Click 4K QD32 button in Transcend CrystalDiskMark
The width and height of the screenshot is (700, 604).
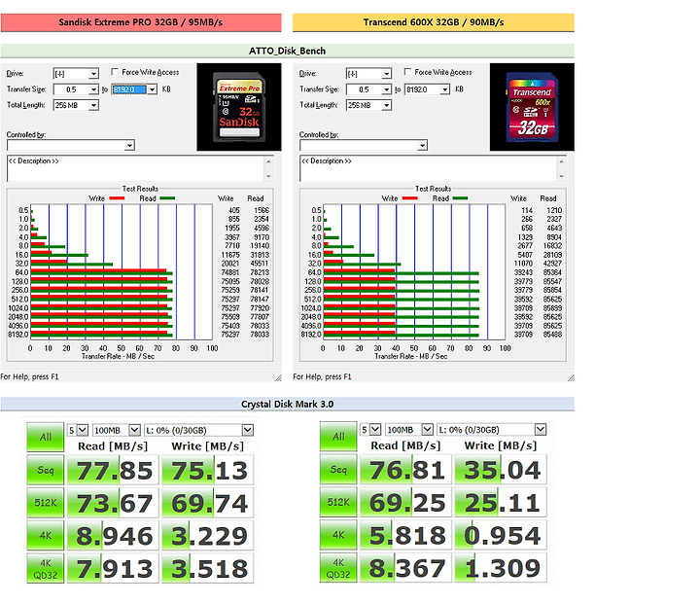coord(338,568)
